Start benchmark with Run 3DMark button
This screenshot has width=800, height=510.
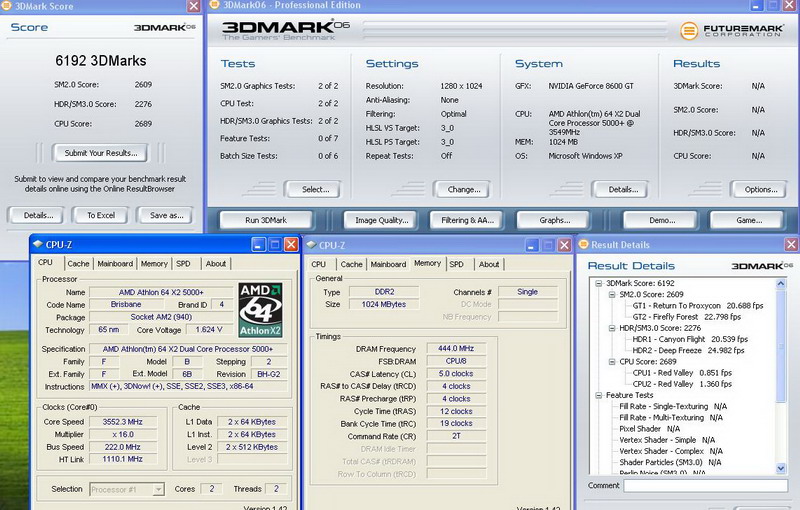pyautogui.click(x=266, y=220)
